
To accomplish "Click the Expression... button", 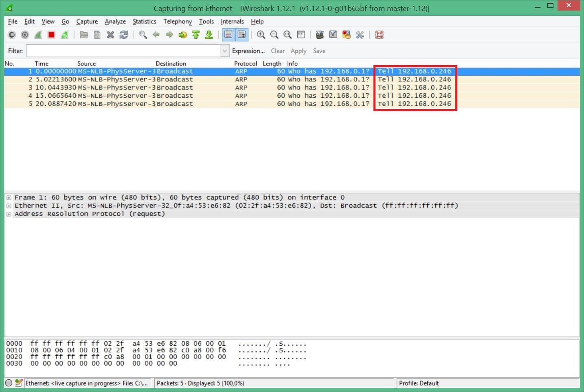I will point(248,51).
